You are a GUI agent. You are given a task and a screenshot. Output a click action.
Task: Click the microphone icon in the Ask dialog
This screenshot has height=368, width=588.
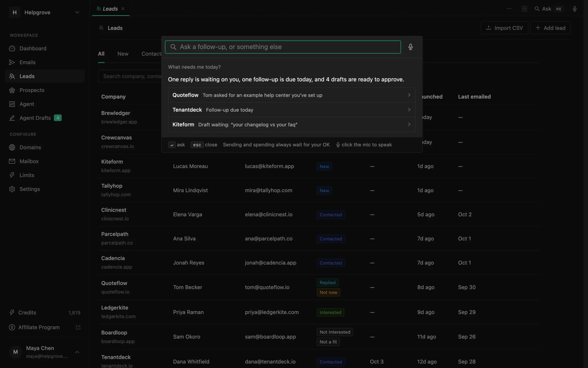pos(410,47)
